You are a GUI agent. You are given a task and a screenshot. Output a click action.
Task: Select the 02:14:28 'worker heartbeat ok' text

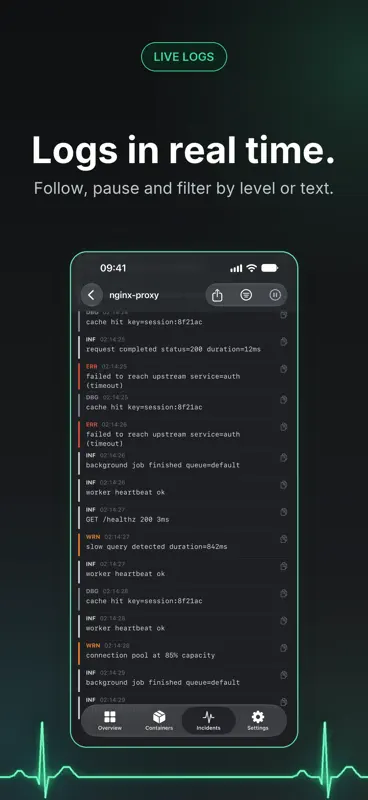[125, 628]
